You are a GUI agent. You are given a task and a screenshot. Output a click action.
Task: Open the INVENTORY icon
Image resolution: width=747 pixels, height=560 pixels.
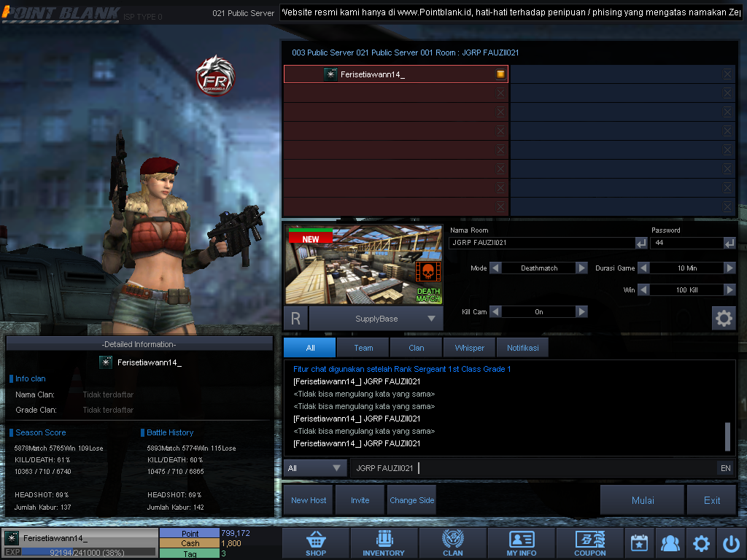click(x=384, y=543)
